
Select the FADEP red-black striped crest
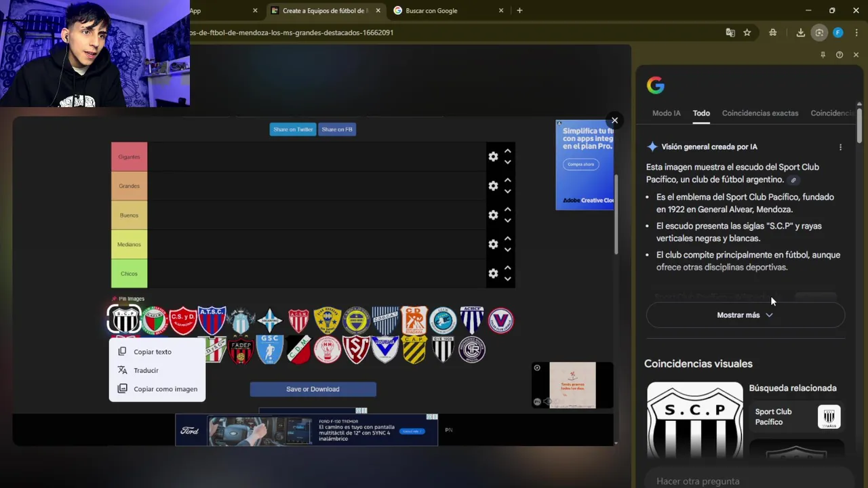point(241,350)
